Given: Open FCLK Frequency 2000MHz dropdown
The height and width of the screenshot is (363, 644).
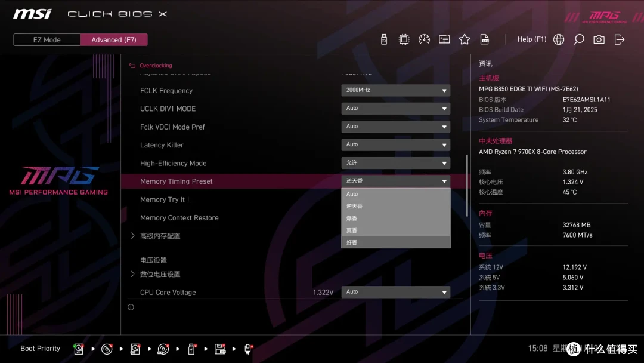Looking at the screenshot, I should tap(395, 90).
